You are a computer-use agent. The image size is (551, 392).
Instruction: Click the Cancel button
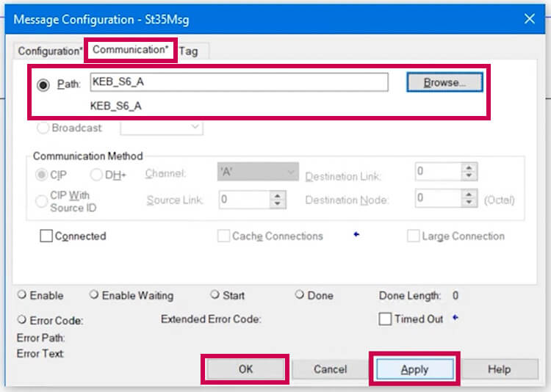(331, 369)
